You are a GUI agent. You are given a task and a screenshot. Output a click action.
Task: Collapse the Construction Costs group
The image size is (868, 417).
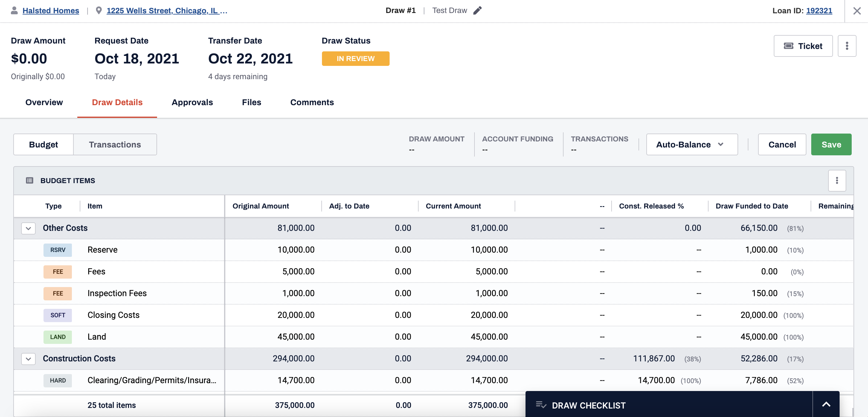(x=28, y=359)
